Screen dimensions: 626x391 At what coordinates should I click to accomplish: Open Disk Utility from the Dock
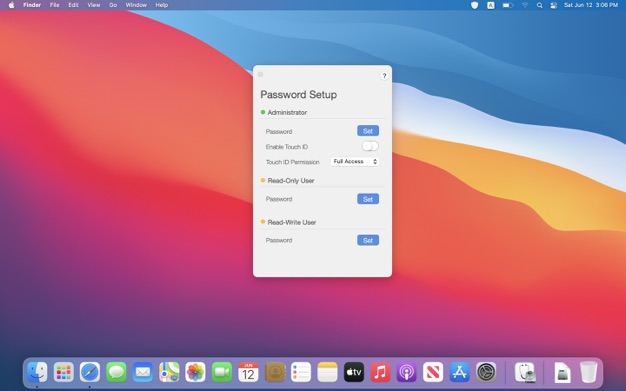click(525, 372)
